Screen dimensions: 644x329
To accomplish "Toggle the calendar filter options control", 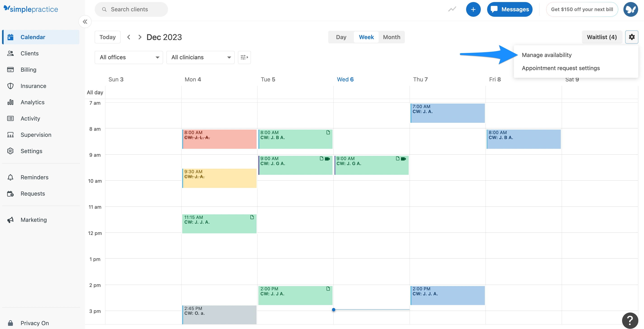I will tap(244, 57).
